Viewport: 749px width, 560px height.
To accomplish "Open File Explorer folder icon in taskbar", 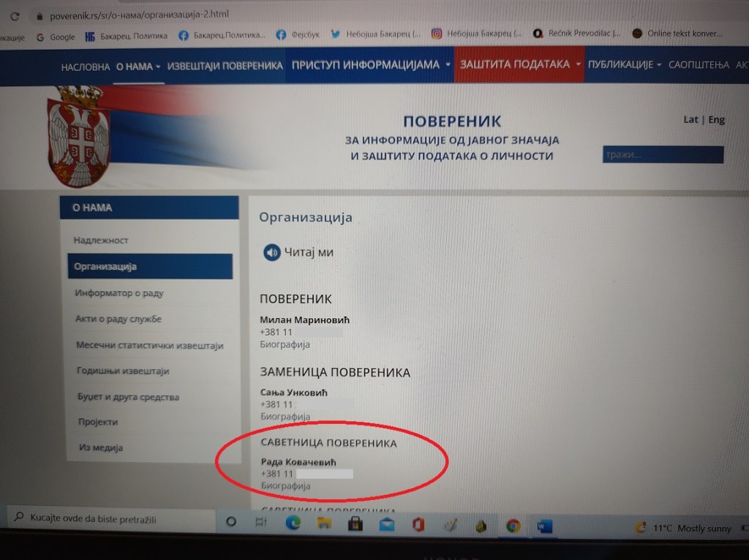I will tap(324, 523).
